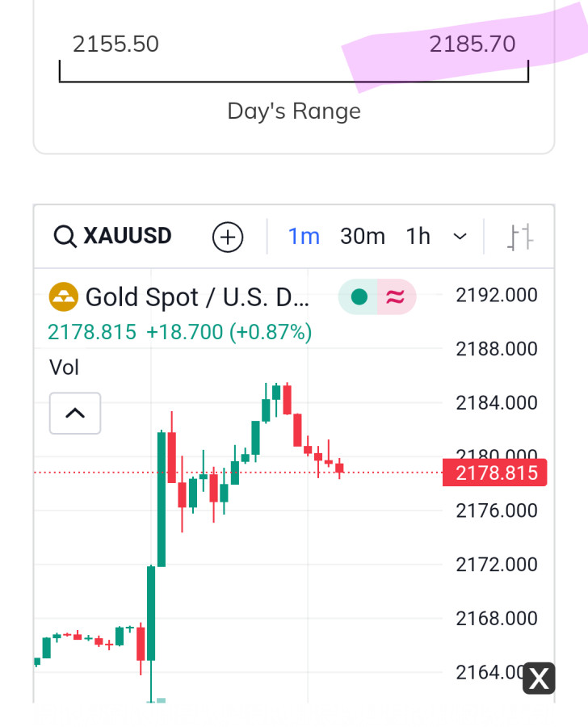
Task: Click the green market status dot
Action: (x=359, y=297)
